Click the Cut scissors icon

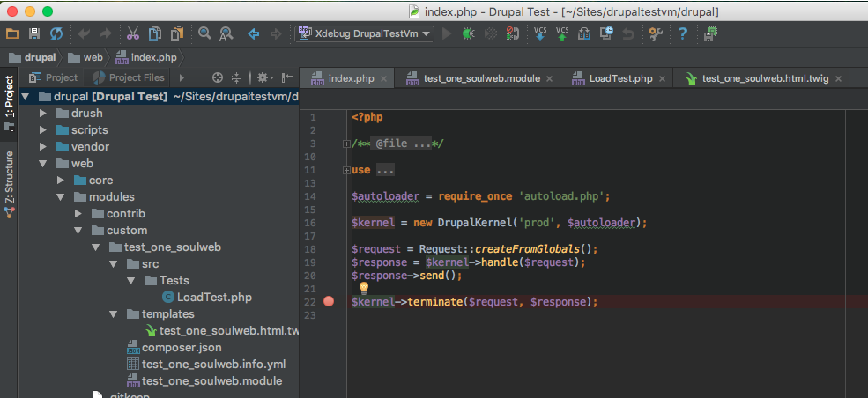click(133, 34)
